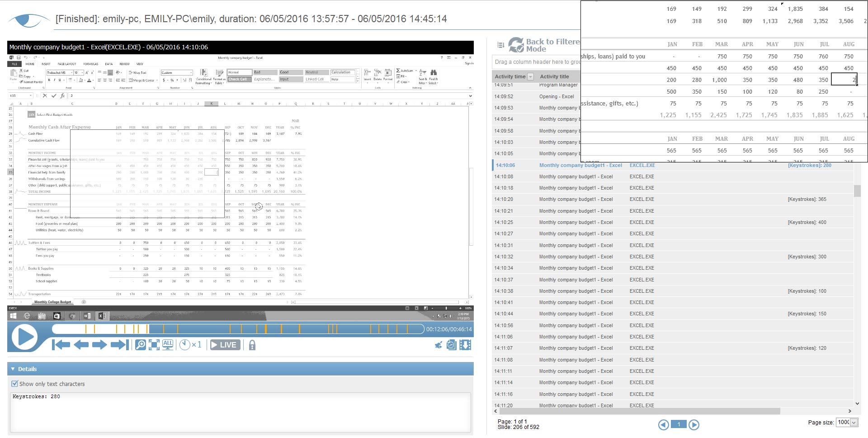
Task: Click the Drag a column header grouping area
Action: point(536,62)
